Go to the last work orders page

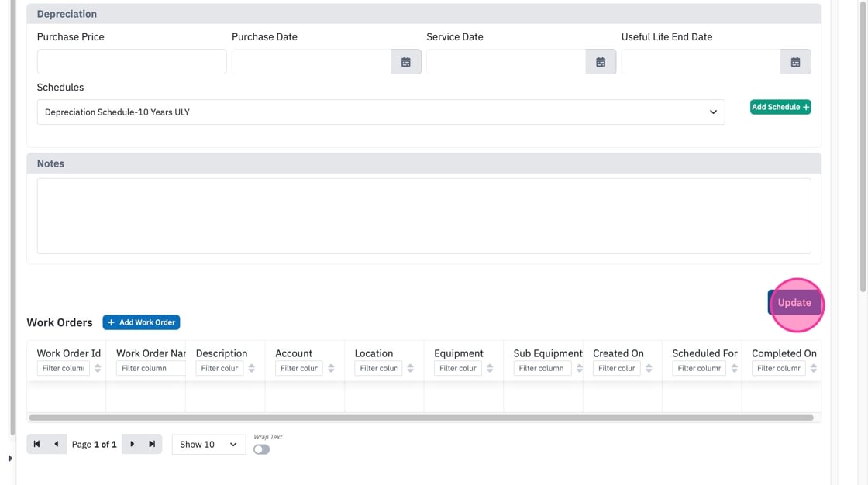point(152,444)
